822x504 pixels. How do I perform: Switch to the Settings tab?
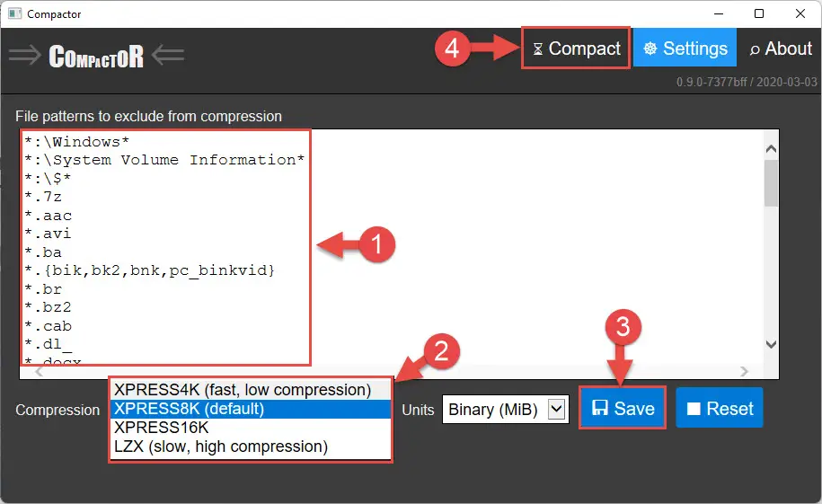685,49
